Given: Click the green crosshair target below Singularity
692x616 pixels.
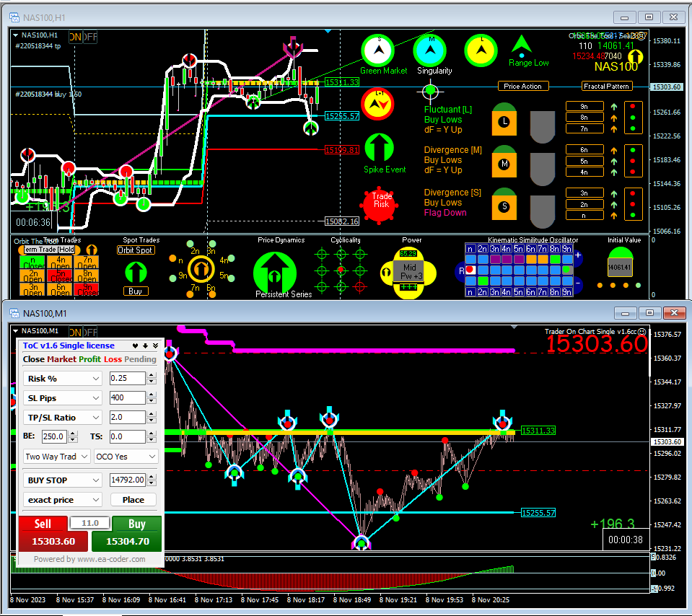Looking at the screenshot, I should click(x=430, y=92).
